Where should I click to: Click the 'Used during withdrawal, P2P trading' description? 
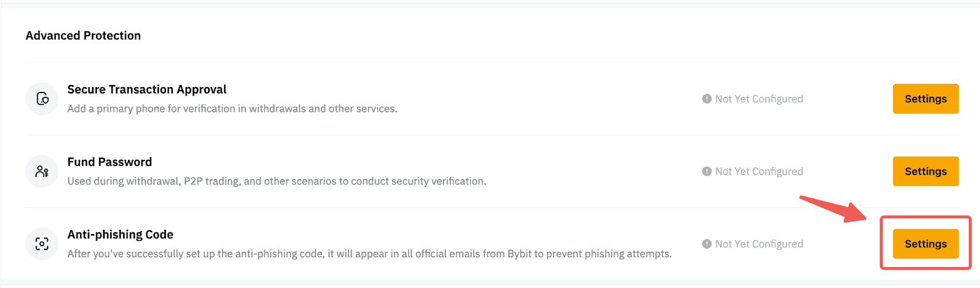pyautogui.click(x=277, y=181)
